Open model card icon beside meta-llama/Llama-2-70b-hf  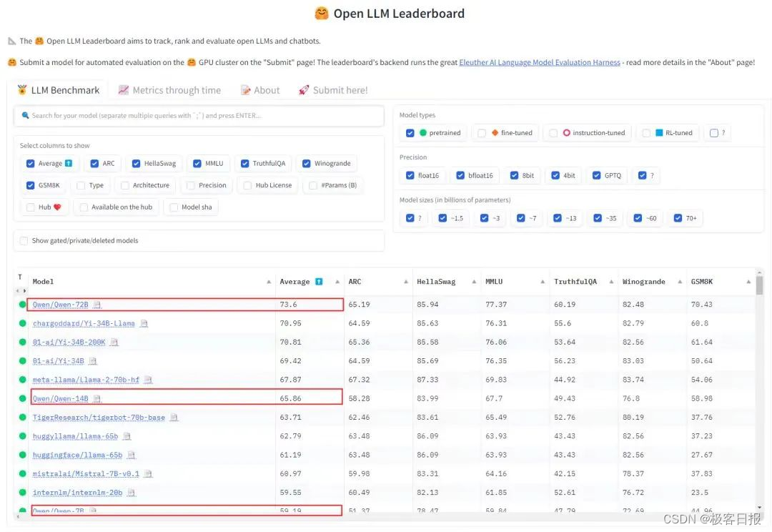(x=148, y=380)
